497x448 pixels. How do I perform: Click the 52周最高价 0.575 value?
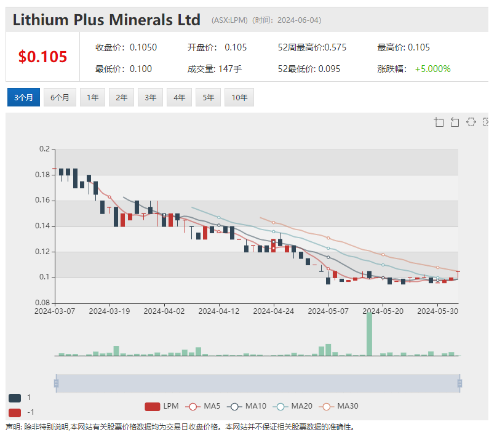click(x=335, y=47)
